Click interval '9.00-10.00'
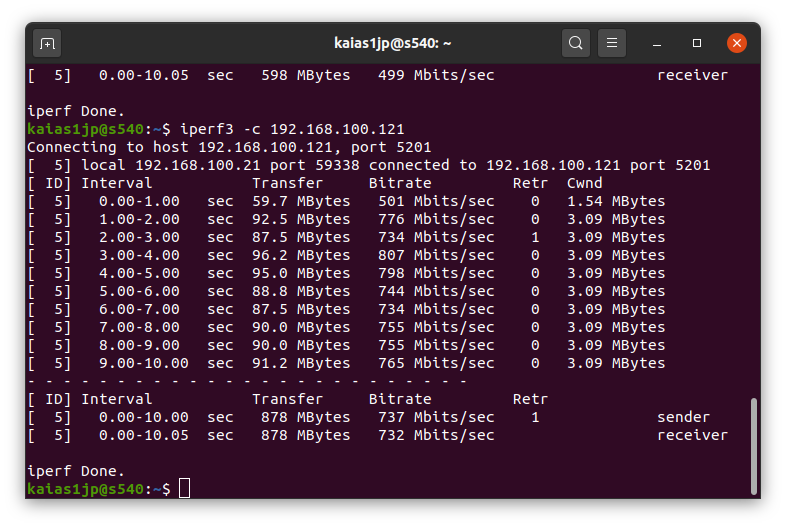The height and width of the screenshot is (527, 786). [143, 363]
